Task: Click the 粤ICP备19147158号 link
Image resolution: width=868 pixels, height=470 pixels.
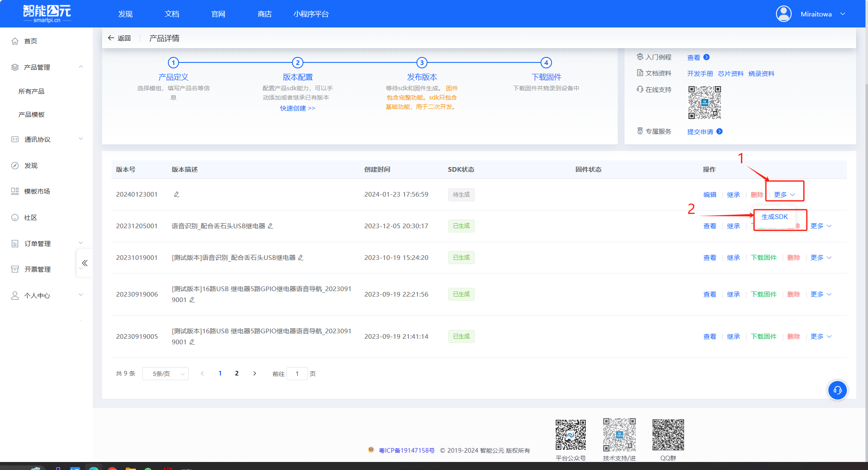Action: coord(407,450)
